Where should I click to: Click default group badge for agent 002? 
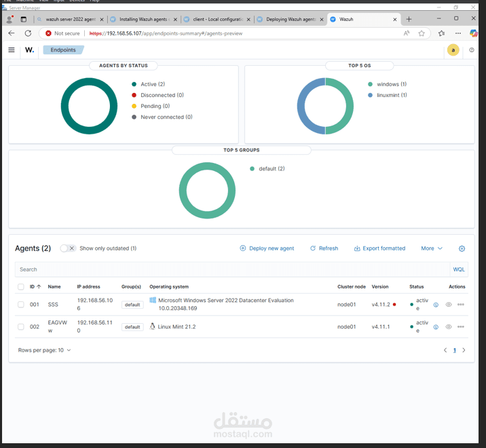132,327
